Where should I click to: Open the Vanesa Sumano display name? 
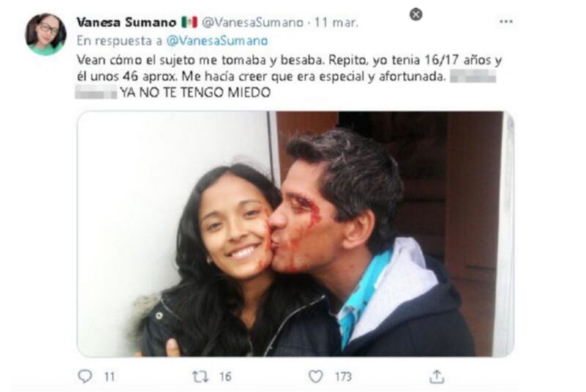point(126,23)
